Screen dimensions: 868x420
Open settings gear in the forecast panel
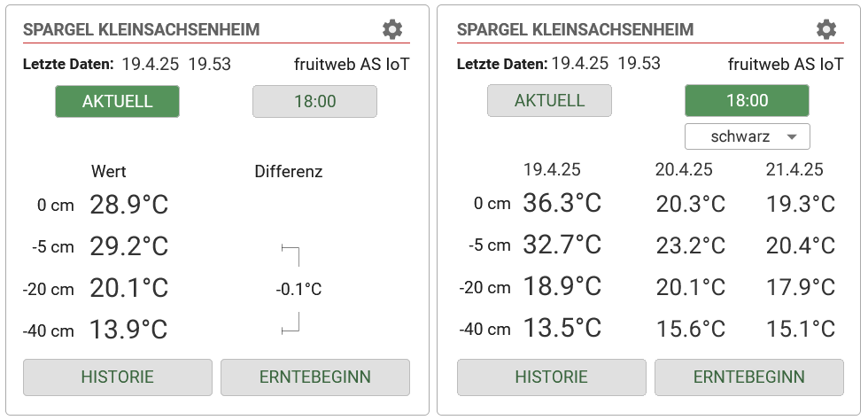tap(826, 29)
